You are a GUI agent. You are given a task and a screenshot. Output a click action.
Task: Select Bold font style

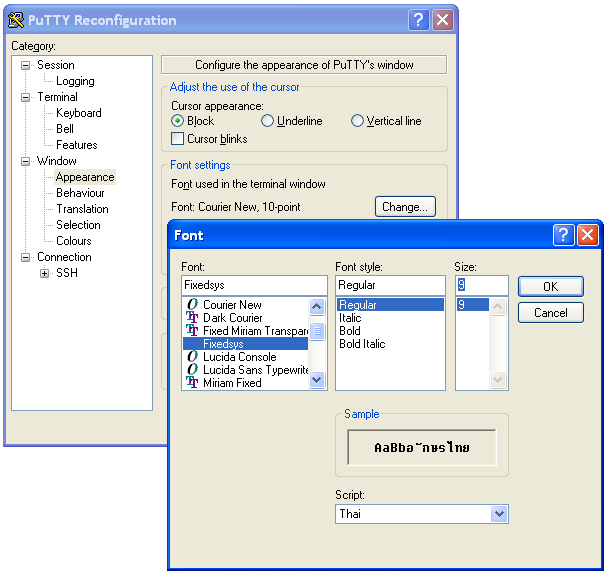pos(390,331)
